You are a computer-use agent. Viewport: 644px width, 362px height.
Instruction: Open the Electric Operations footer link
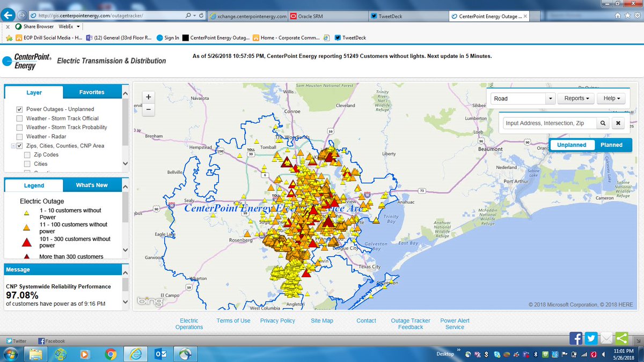pos(189,324)
